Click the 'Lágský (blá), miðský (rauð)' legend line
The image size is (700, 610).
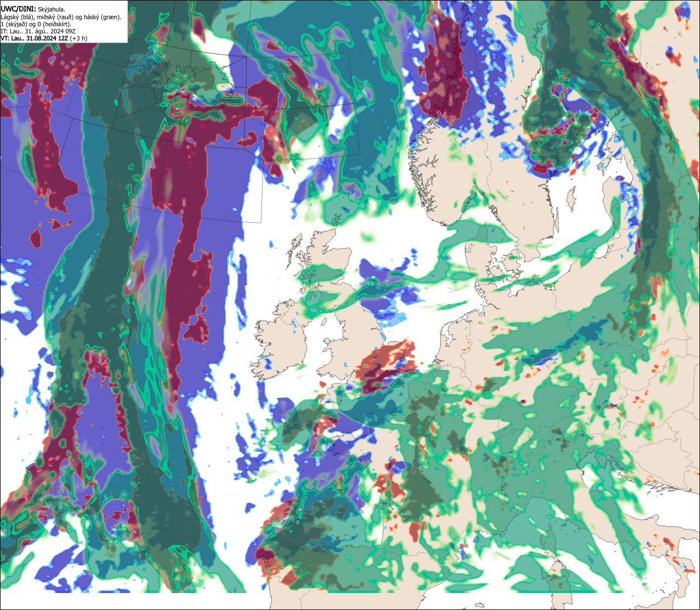[61, 17]
